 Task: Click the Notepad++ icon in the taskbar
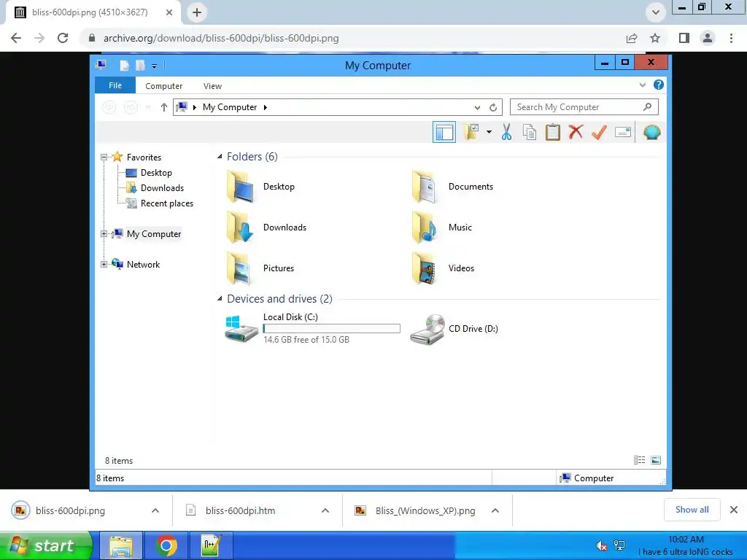coord(211,545)
